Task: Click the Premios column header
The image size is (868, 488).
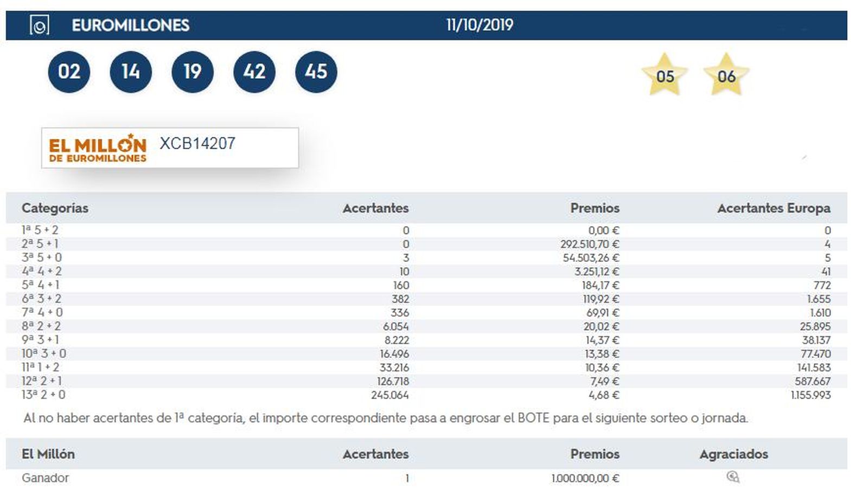Action: [595, 208]
